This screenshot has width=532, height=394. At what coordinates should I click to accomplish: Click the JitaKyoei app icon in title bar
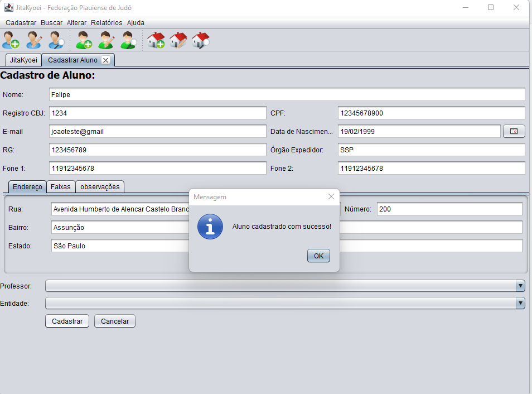(9, 7)
